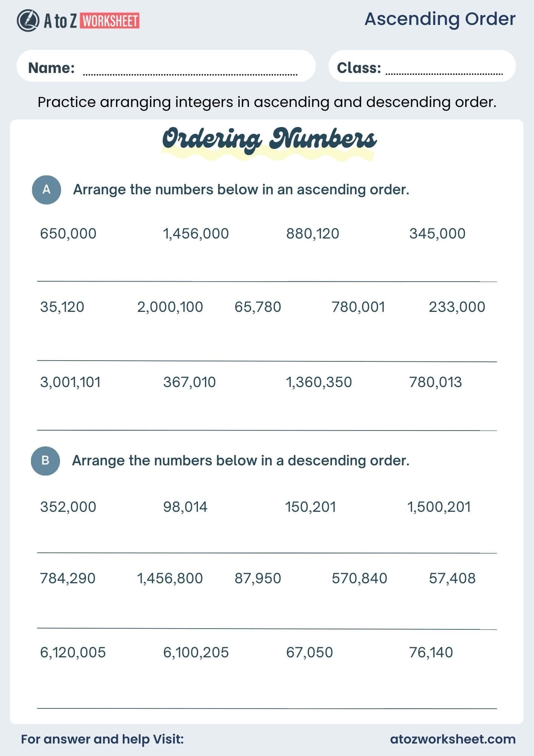
Task: Click the A to Z Worksheet pen logo
Action: (28, 20)
